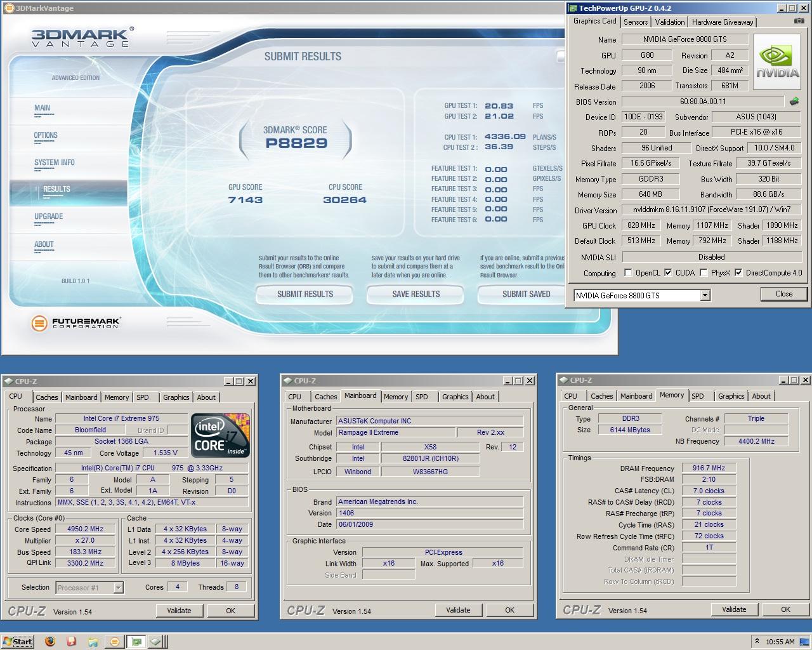Click the 3DMarkVantage title bar icon

click(x=8, y=8)
